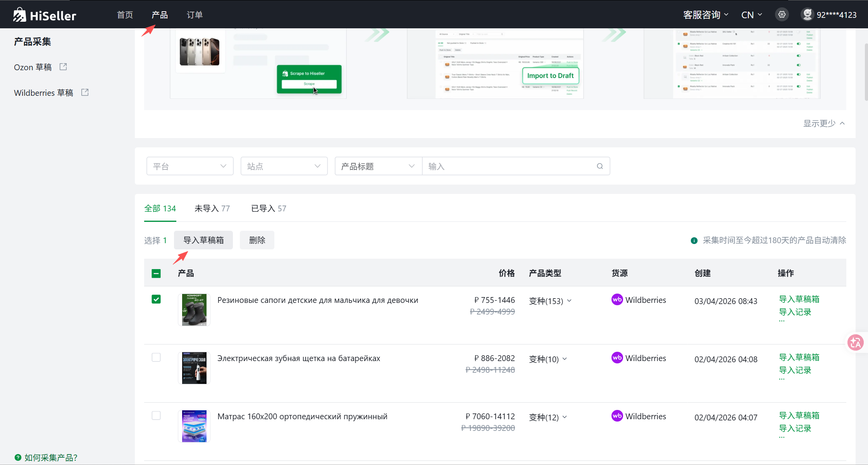Click the page vertical scrollbar

(x=866, y=72)
